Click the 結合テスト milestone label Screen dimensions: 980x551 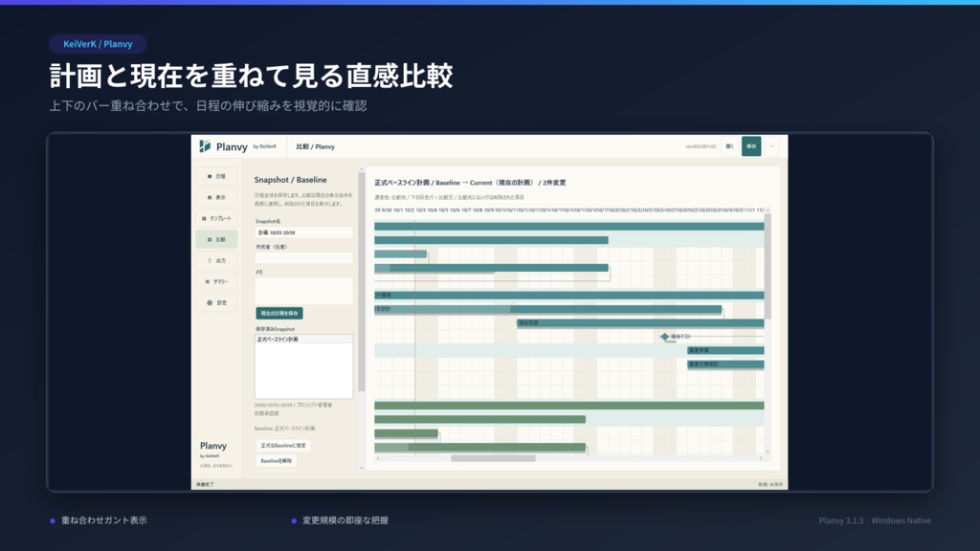[680, 337]
